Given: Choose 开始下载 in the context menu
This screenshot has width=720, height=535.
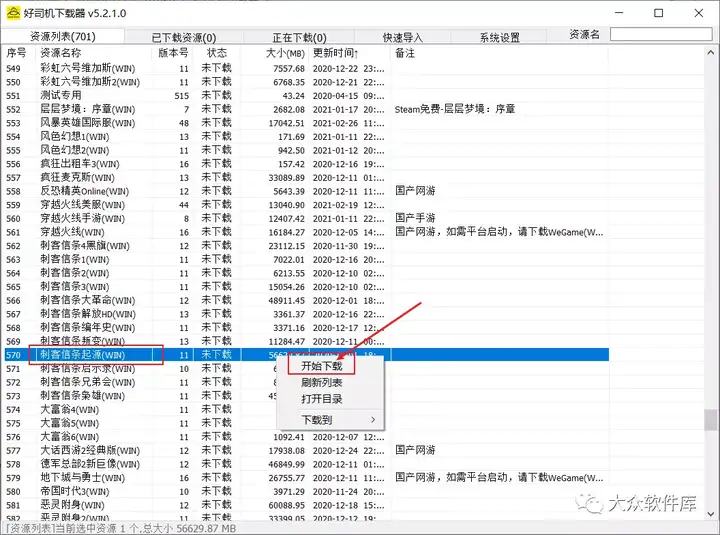Looking at the screenshot, I should [x=322, y=366].
